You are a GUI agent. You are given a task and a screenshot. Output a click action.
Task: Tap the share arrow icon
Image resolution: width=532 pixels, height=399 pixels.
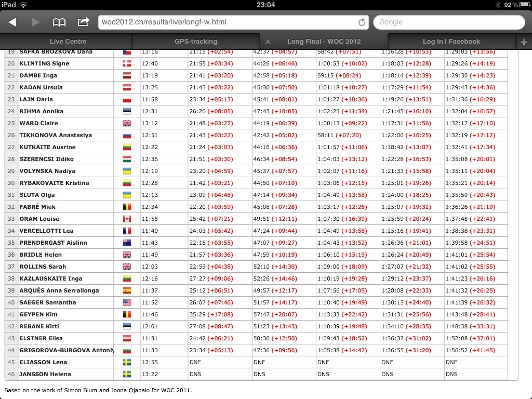[x=83, y=22]
